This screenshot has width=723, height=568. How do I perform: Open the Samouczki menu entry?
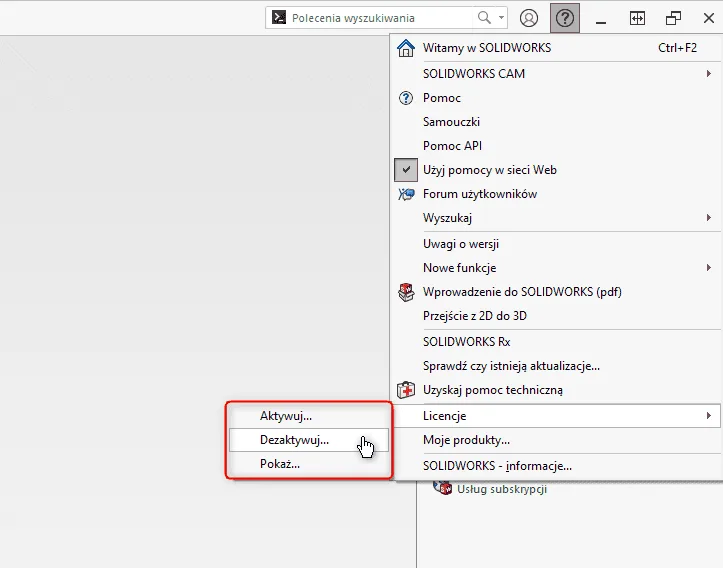[451, 122]
